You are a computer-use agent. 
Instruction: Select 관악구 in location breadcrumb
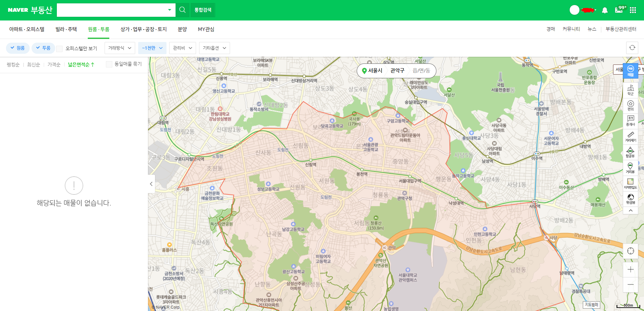[397, 71]
